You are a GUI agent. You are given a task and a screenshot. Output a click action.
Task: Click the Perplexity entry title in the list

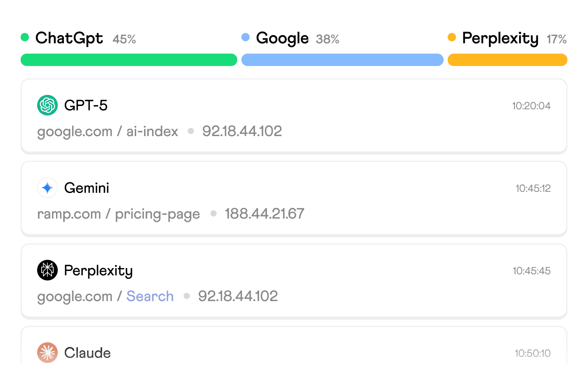coord(98,271)
